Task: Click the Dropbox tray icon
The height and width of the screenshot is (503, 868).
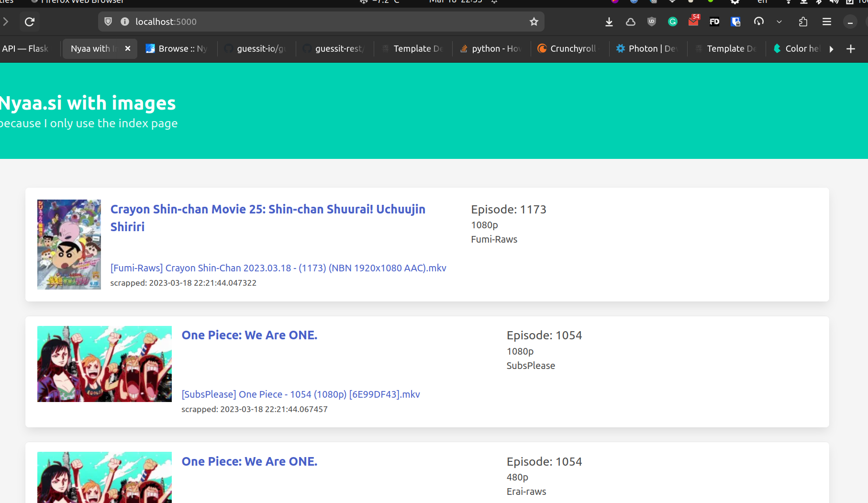Action: 672,1
